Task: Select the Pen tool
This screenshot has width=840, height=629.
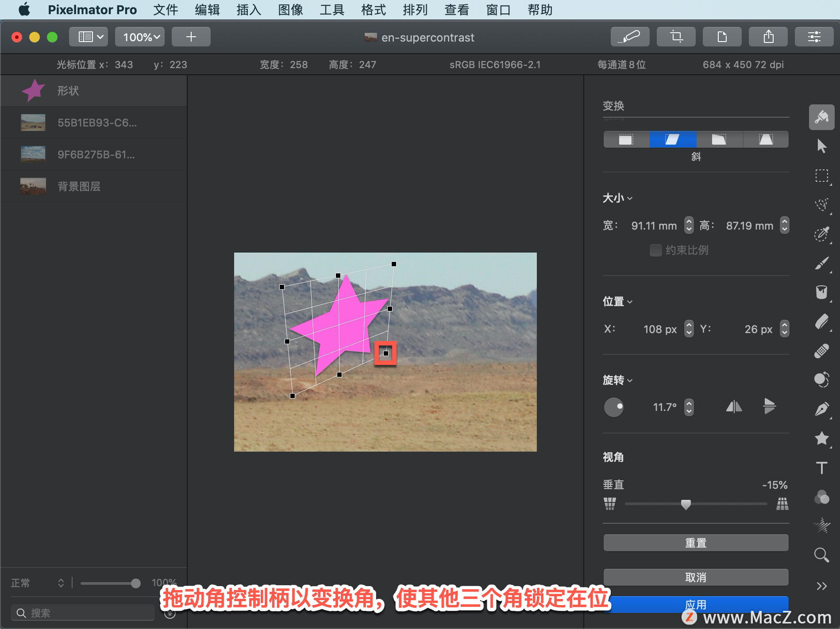Action: [821, 409]
